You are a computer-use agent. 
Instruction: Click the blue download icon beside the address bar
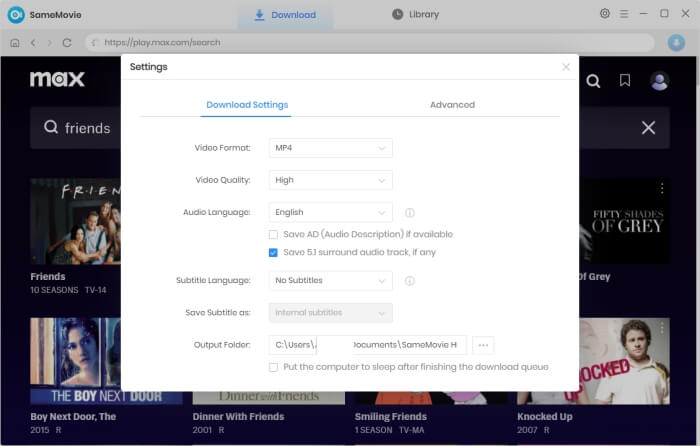point(676,43)
